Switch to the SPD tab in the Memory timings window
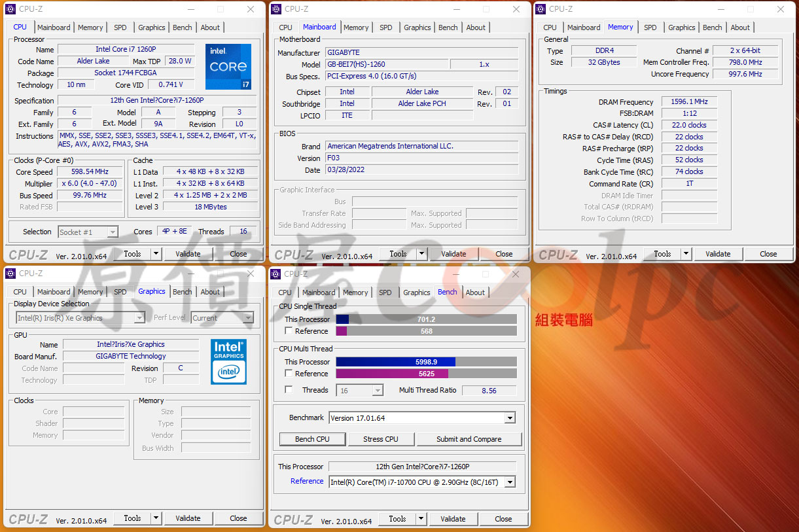Screen dimensions: 799x532 (650, 27)
